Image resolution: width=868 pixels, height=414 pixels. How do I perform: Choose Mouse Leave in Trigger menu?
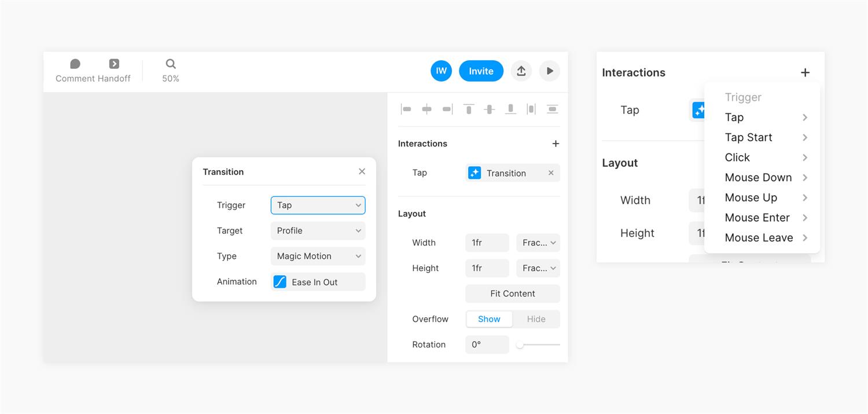coord(762,238)
